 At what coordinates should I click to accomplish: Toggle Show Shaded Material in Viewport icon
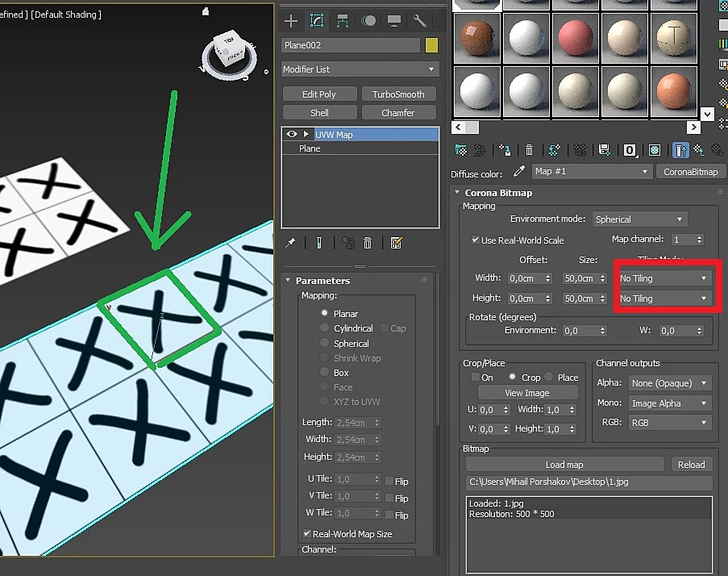pos(655,150)
